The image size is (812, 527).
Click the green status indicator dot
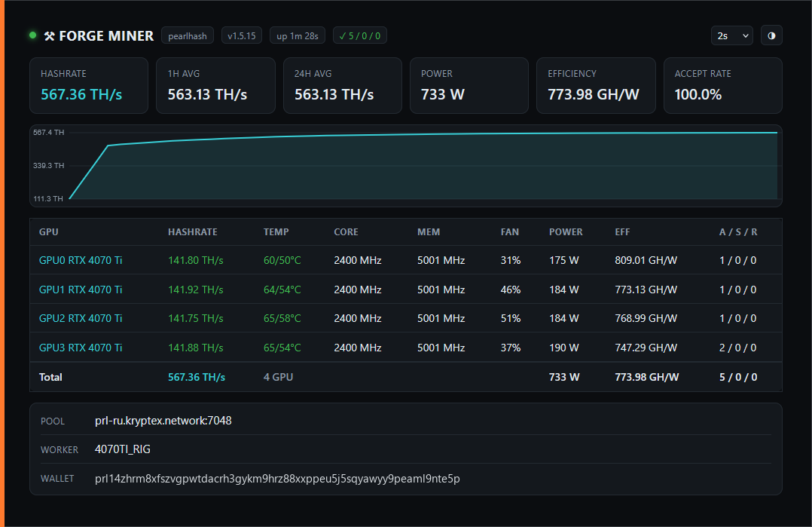click(33, 35)
